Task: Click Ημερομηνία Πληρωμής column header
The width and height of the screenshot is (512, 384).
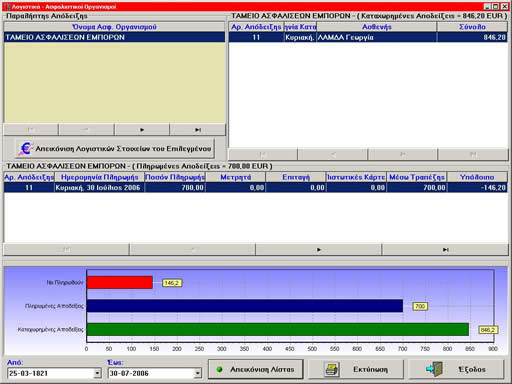Action: (x=99, y=177)
